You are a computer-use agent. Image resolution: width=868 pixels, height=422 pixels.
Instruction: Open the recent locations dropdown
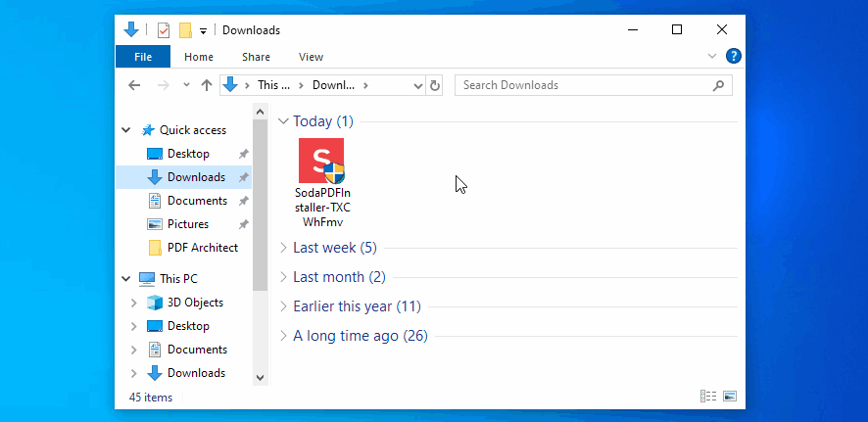point(186,85)
